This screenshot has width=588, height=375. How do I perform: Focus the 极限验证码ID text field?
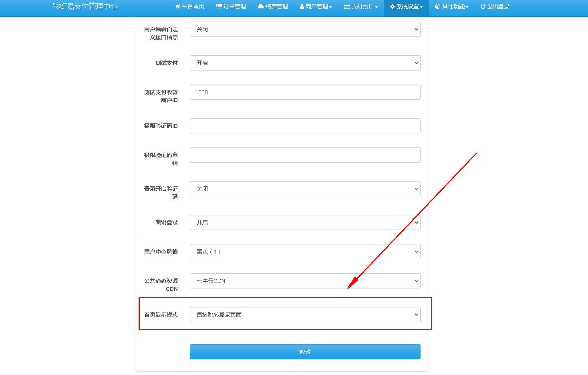305,126
